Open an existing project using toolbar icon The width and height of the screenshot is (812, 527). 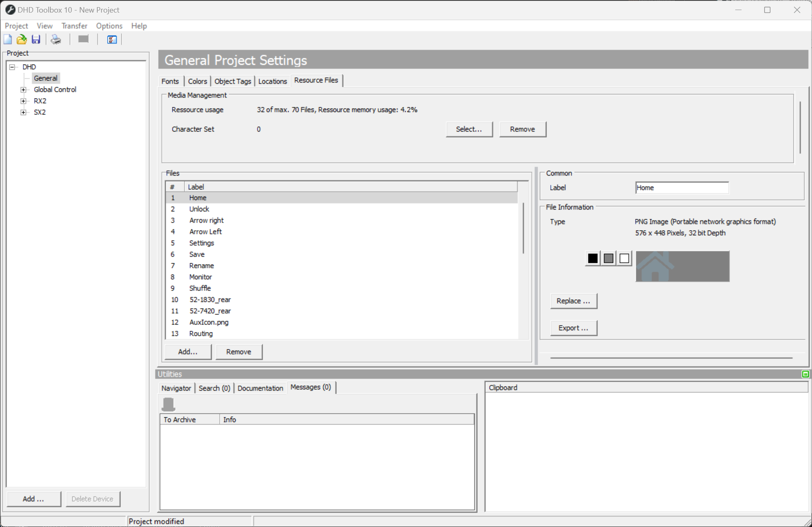click(21, 39)
